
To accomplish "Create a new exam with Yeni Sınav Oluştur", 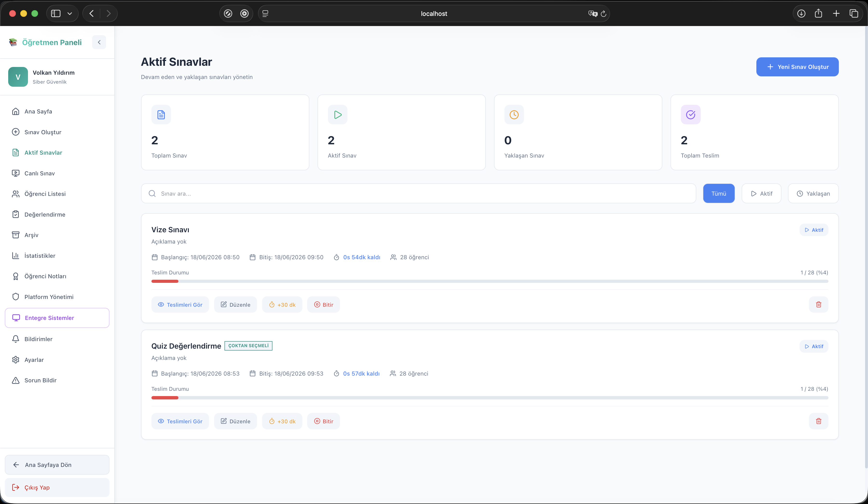I will [x=797, y=67].
